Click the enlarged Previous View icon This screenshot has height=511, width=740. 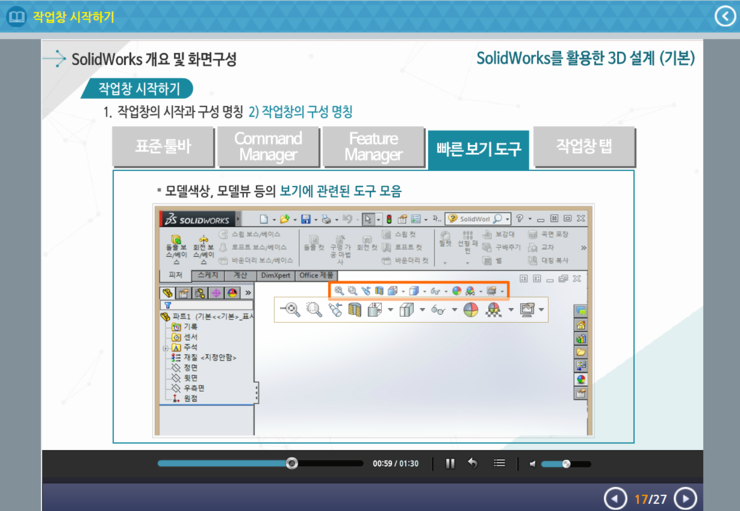tap(335, 310)
